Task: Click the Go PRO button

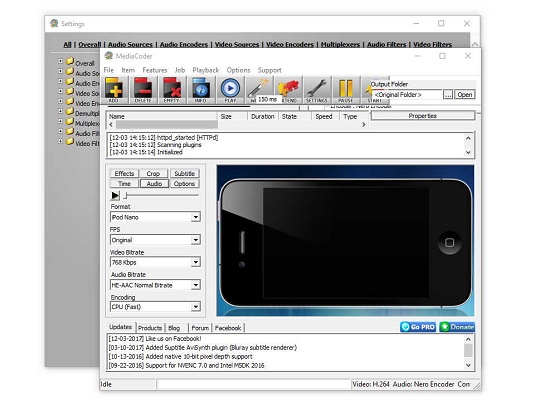Action: [418, 327]
